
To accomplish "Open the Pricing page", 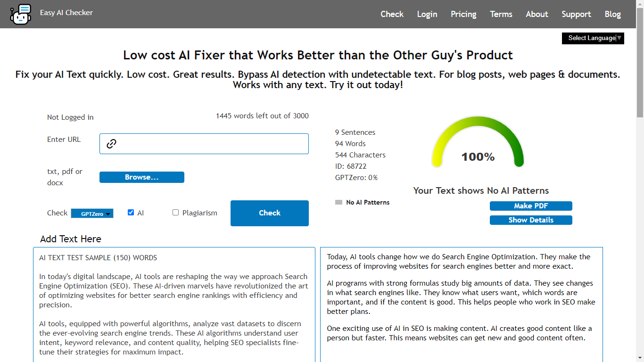I will 463,14.
